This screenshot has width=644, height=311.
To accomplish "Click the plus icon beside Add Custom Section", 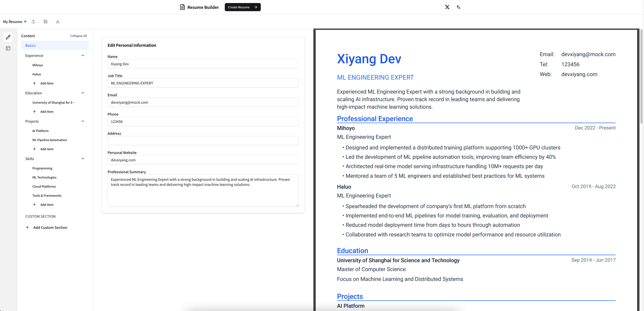I will pyautogui.click(x=27, y=227).
